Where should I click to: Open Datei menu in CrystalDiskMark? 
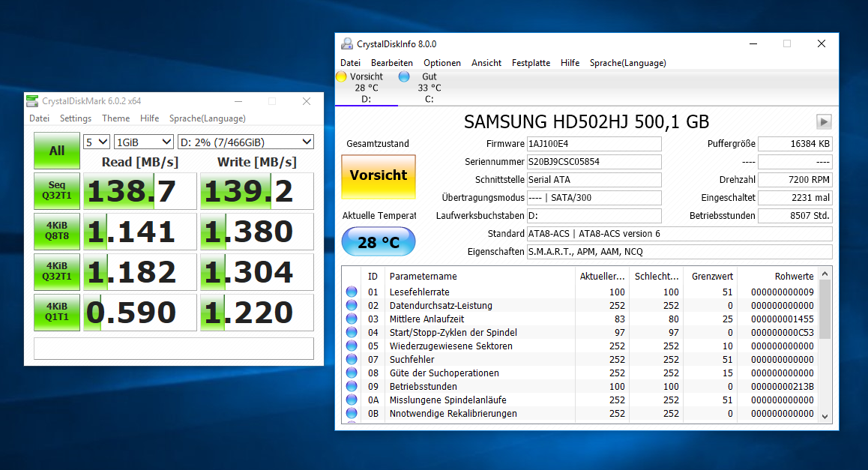(x=39, y=118)
